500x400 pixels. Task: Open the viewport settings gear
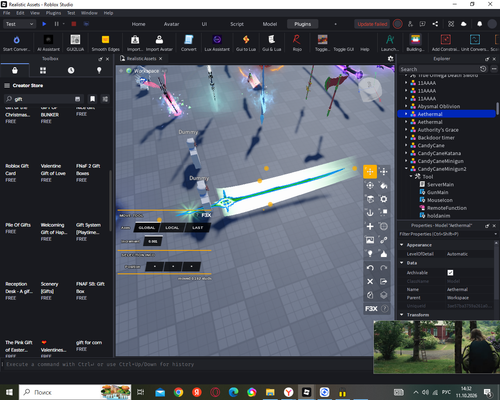pyautogui.click(x=391, y=59)
